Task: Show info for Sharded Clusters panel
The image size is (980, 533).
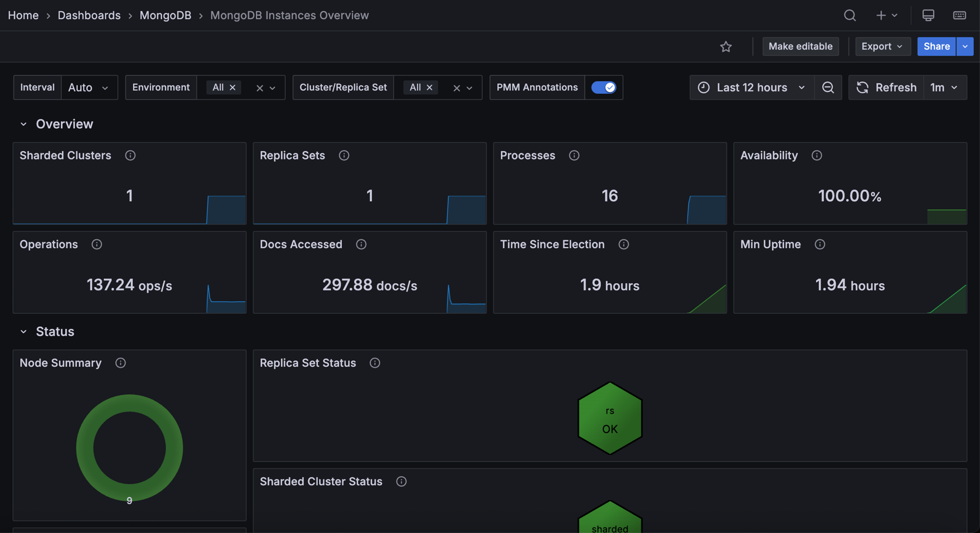Action: [x=130, y=156]
